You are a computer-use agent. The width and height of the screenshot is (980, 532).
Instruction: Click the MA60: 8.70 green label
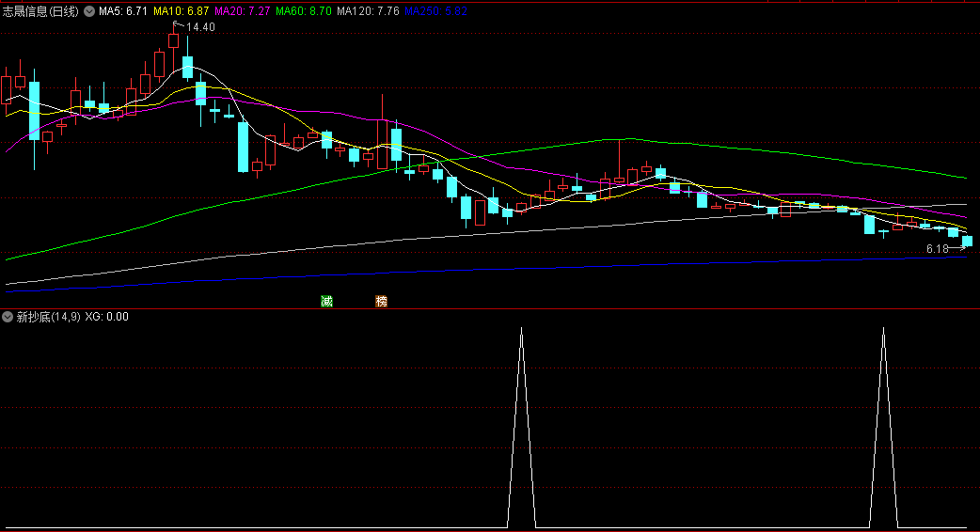tap(304, 11)
